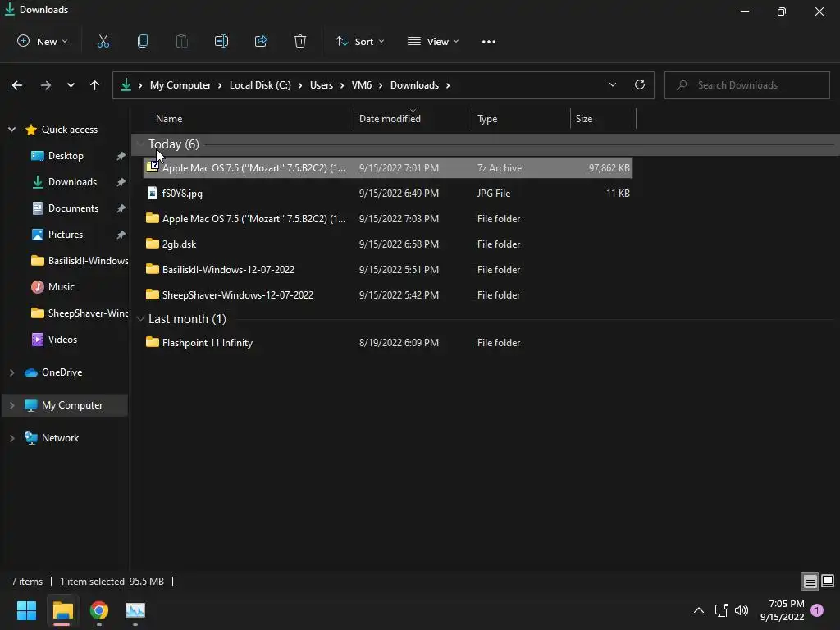Select Pictures in Quick access
The height and width of the screenshot is (630, 840).
click(x=66, y=234)
